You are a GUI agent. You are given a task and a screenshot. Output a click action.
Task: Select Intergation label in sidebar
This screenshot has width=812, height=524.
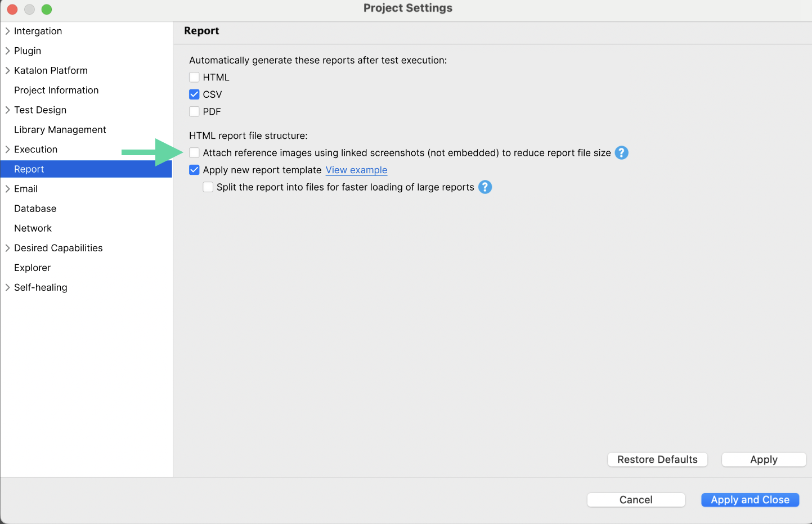click(38, 31)
